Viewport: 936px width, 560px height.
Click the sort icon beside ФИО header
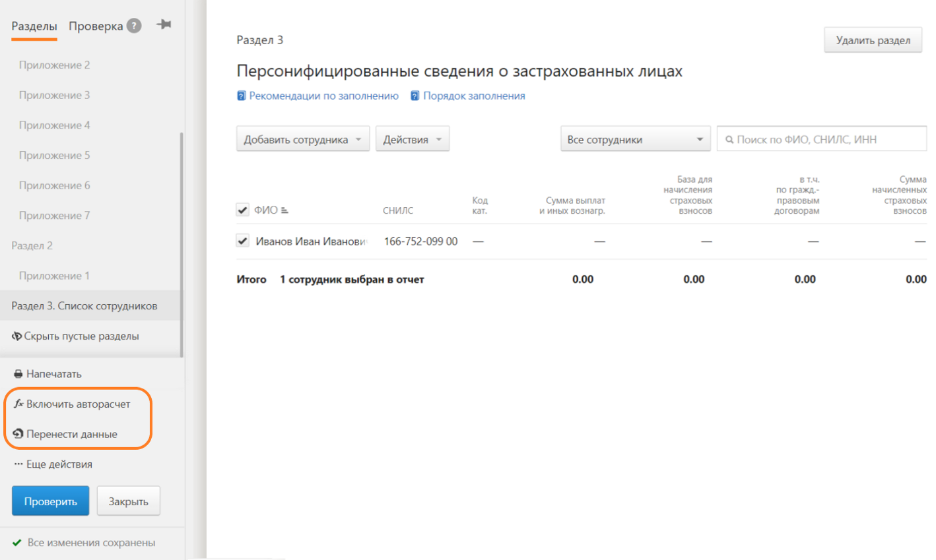click(284, 210)
